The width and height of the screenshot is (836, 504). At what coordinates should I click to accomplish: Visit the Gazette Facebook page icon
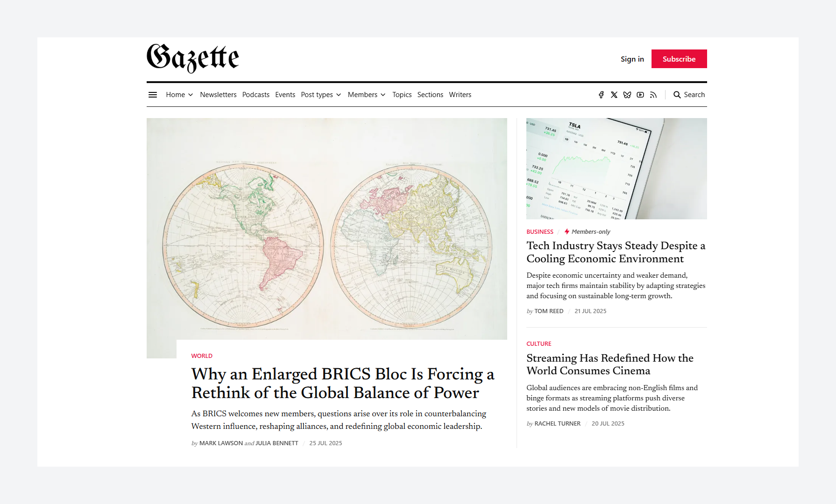601,95
